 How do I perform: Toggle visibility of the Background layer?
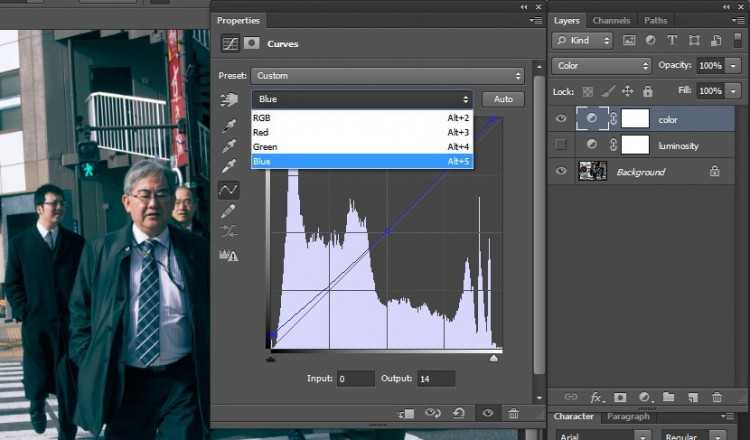coord(561,171)
